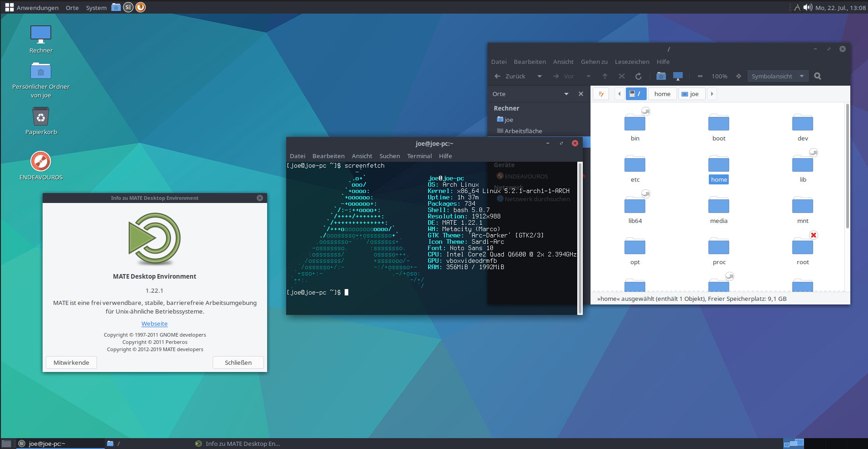Toggle the text-based location bar button
The image size is (868, 449).
pyautogui.click(x=601, y=94)
